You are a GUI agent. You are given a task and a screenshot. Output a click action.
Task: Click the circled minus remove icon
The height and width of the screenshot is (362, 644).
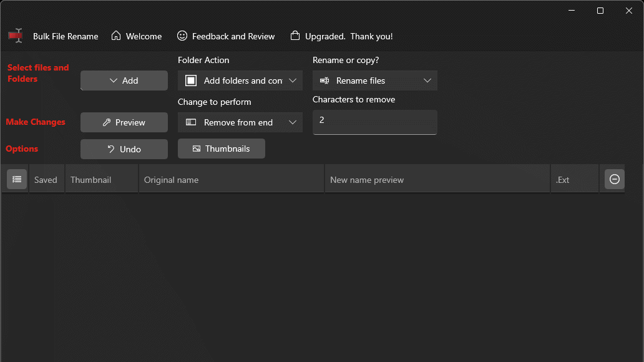[x=614, y=179]
